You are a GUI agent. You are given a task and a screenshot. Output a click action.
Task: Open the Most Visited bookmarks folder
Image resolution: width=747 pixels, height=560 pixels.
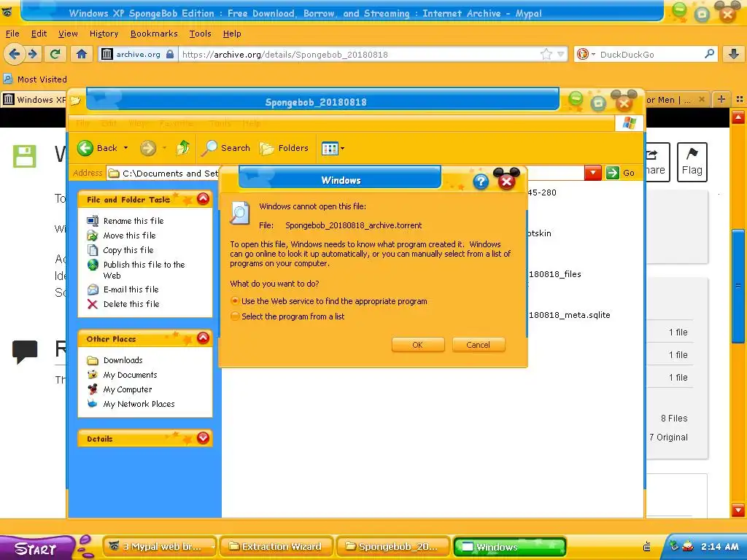pyautogui.click(x=35, y=79)
